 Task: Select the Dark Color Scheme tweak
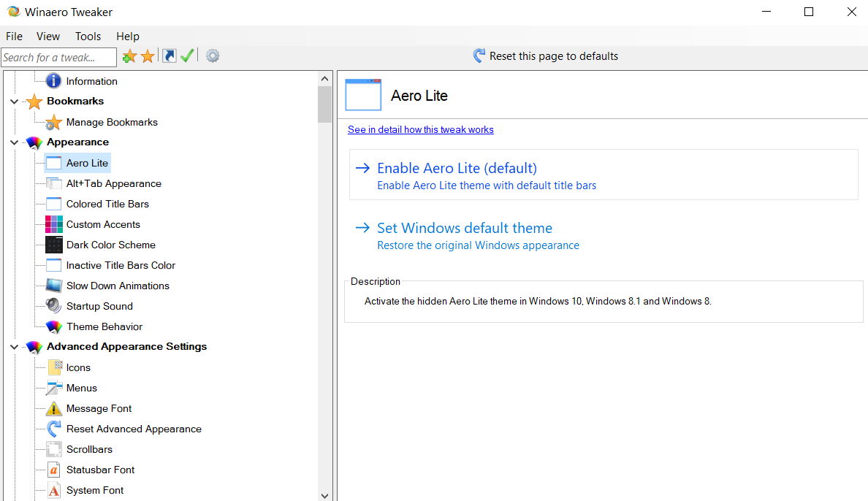click(x=110, y=245)
